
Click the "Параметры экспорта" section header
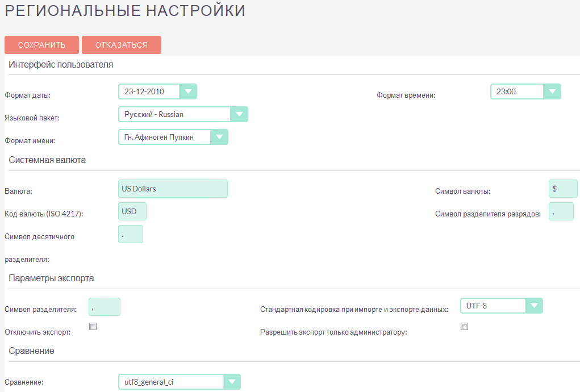51,278
